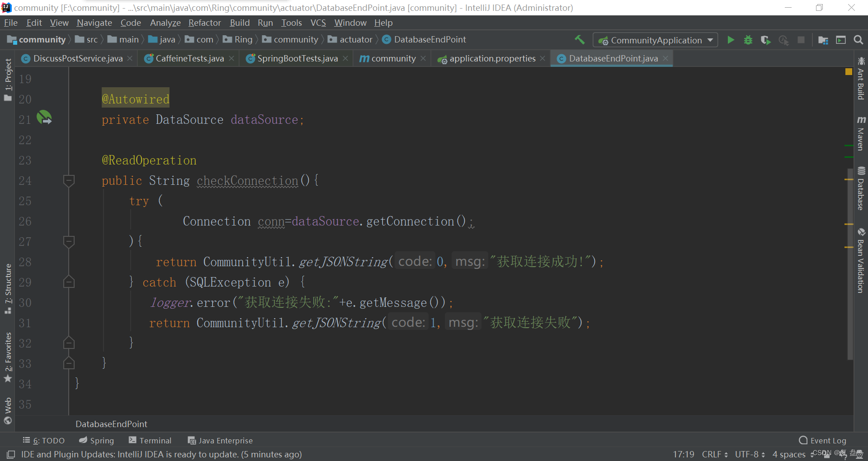The height and width of the screenshot is (461, 868).
Task: Start debugging with the bug icon
Action: click(x=748, y=40)
